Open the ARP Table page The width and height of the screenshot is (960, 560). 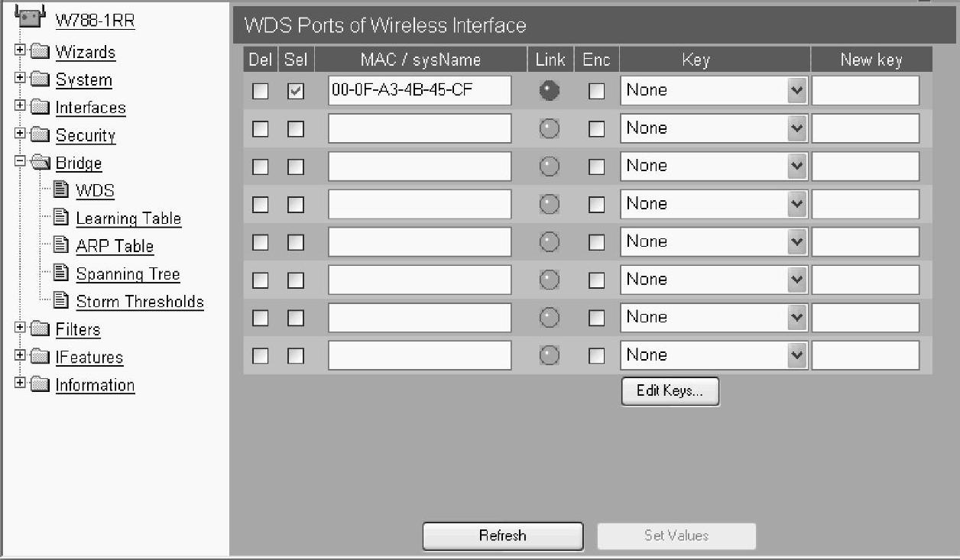(115, 246)
